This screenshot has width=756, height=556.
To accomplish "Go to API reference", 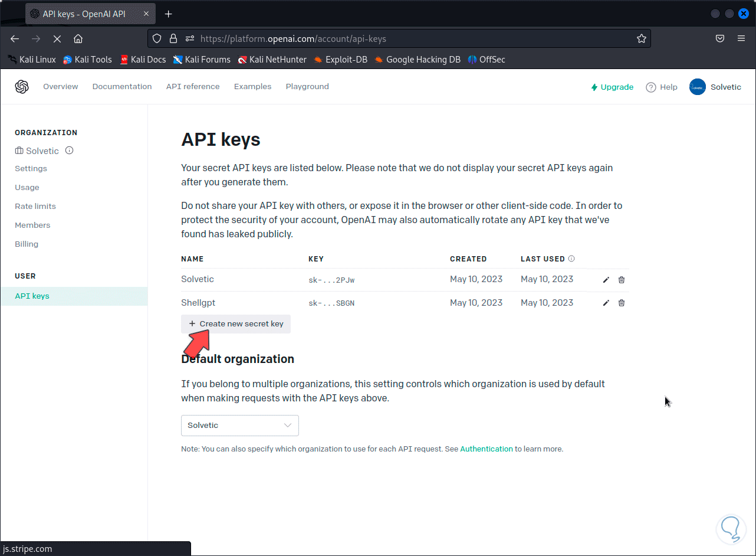I will 193,87.
